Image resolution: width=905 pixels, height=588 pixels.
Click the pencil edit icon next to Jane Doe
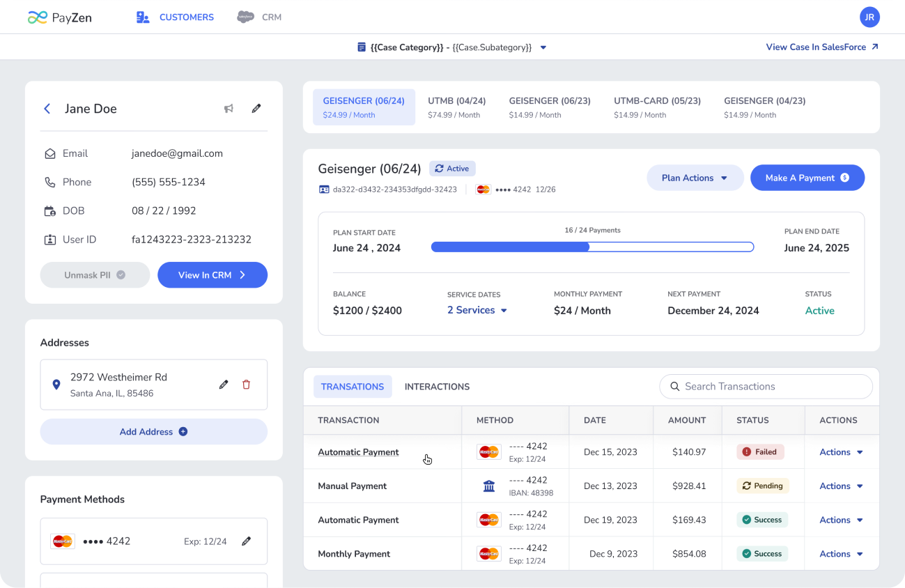pos(256,109)
